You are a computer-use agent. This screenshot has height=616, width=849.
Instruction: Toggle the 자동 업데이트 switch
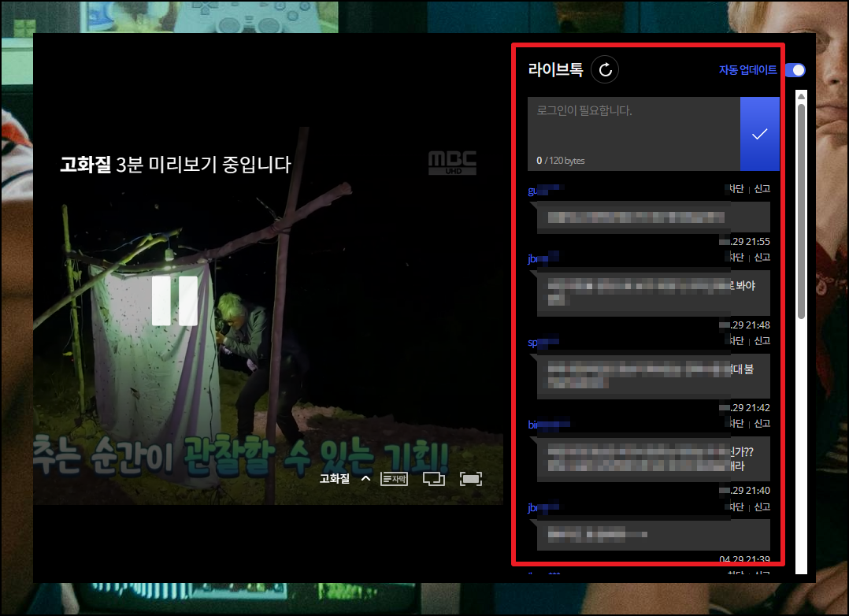click(x=795, y=70)
